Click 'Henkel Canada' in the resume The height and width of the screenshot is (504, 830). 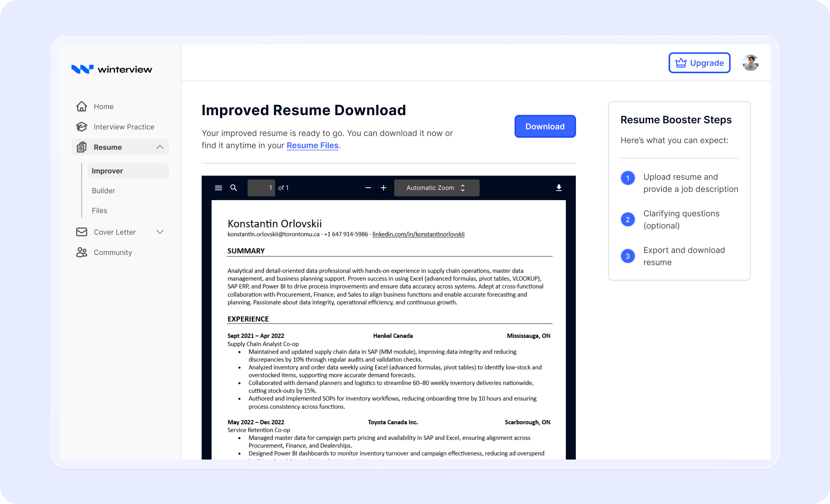[x=393, y=336]
